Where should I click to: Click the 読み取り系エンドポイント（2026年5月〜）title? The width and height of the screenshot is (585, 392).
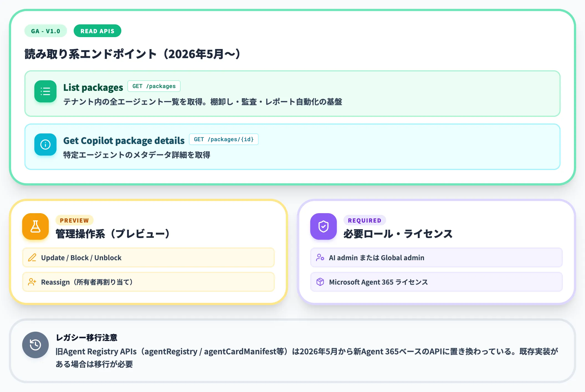click(x=132, y=54)
